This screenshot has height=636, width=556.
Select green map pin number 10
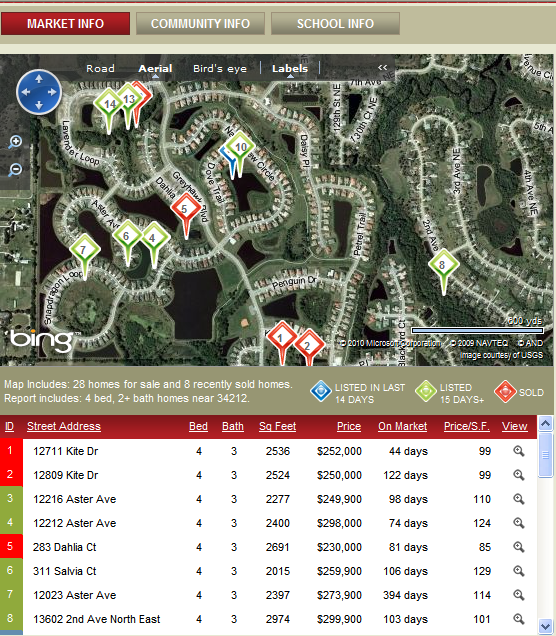(x=241, y=147)
